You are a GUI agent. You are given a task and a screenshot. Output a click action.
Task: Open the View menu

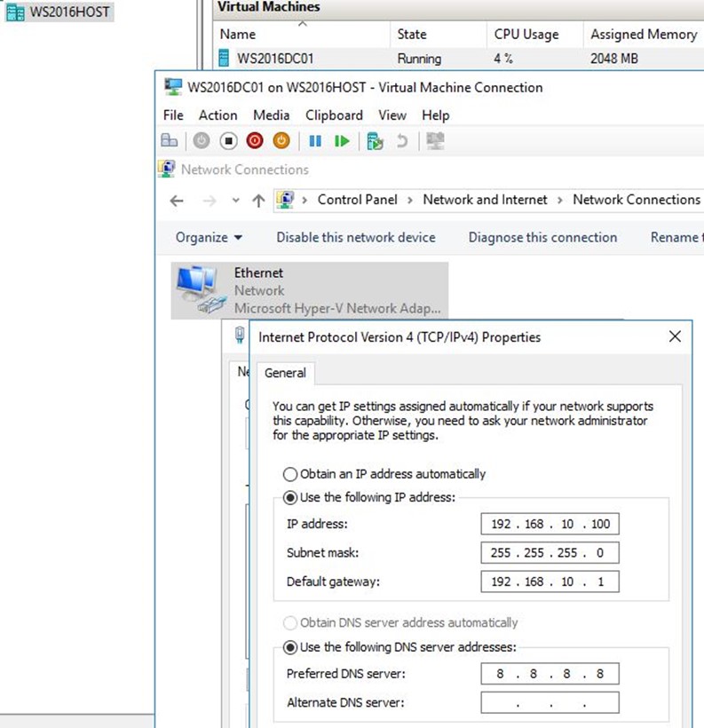pos(392,115)
